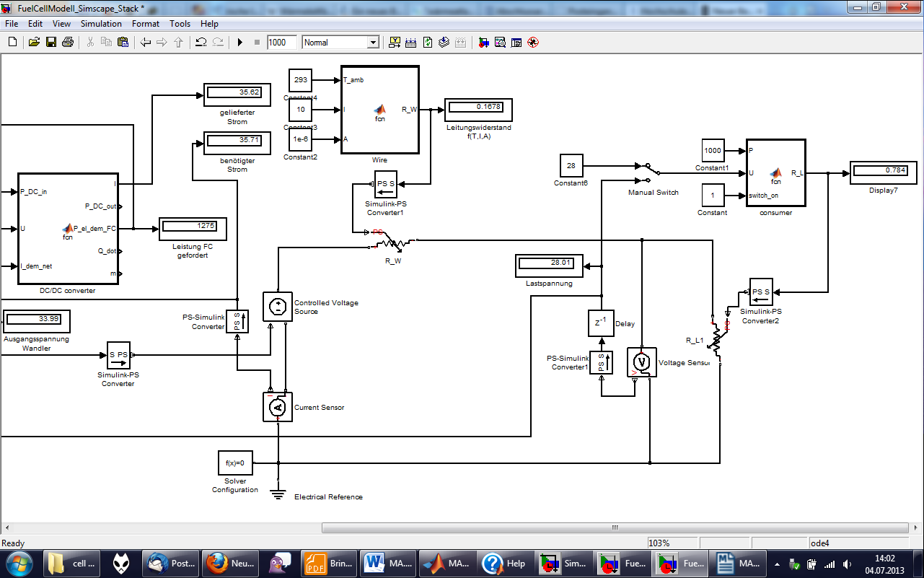Redo action in toolbar

[217, 43]
